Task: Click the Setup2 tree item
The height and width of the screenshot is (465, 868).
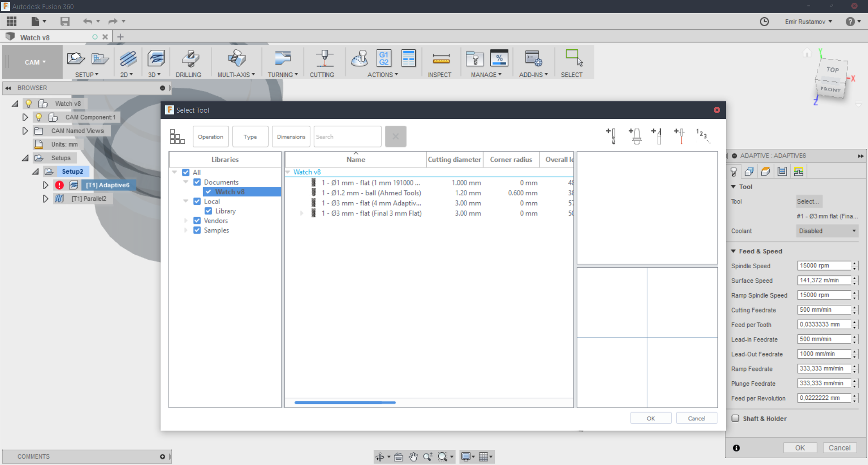Action: pyautogui.click(x=72, y=171)
